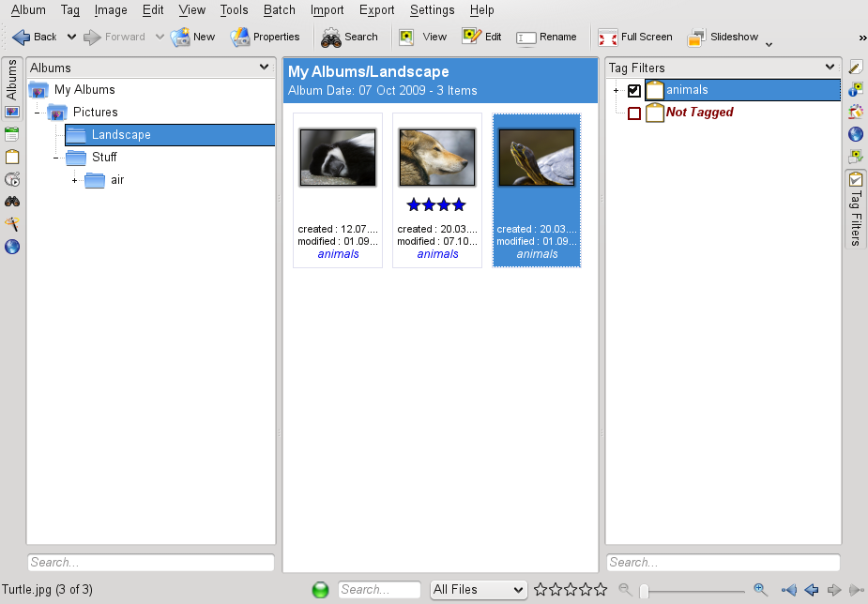Click the Search toolbar binoculars icon
The width and height of the screenshot is (868, 604).
[331, 37]
